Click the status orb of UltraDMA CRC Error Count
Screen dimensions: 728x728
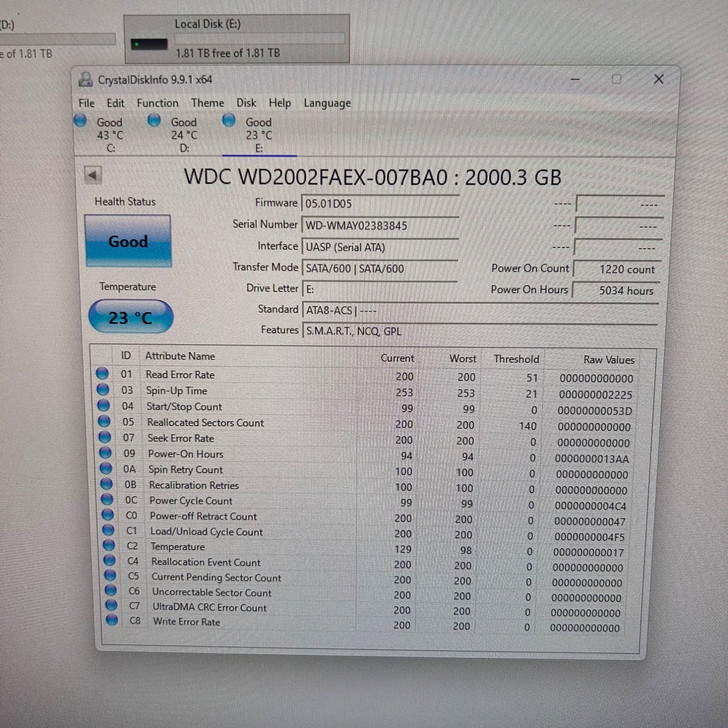tap(112, 604)
